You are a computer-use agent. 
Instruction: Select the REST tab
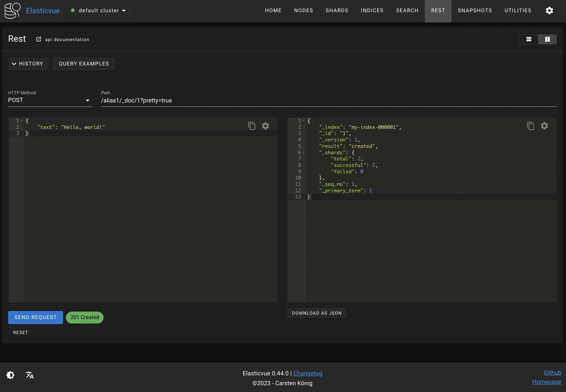(x=438, y=11)
